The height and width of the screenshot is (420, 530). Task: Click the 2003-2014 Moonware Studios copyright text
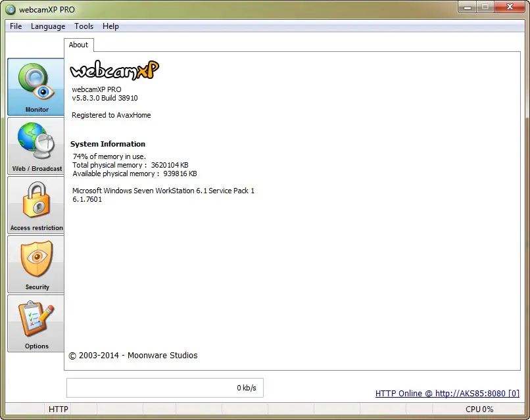pyautogui.click(x=133, y=356)
